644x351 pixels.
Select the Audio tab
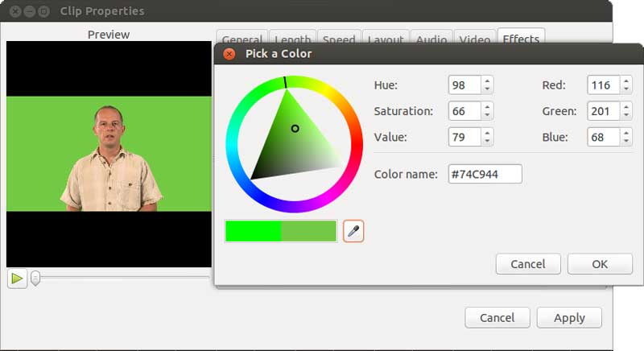coord(431,39)
